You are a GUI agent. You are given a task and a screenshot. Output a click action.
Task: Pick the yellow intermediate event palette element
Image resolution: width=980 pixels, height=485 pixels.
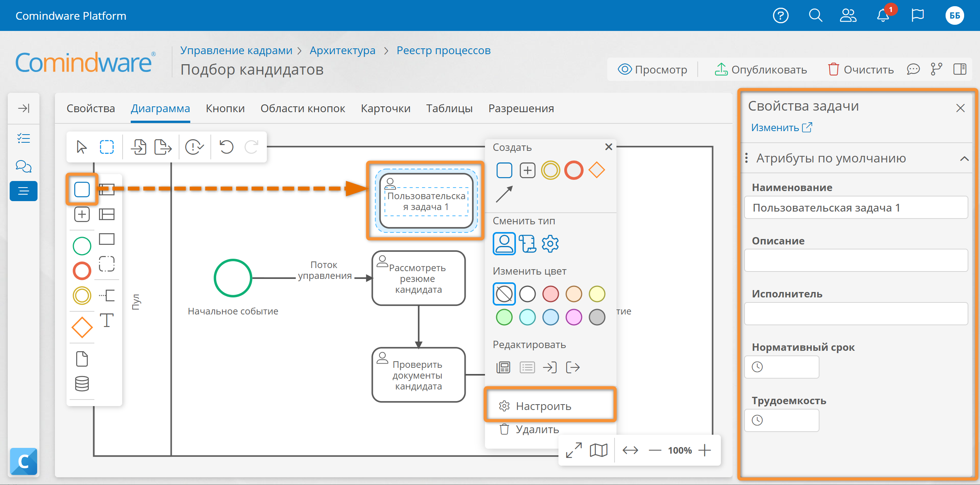pos(82,295)
